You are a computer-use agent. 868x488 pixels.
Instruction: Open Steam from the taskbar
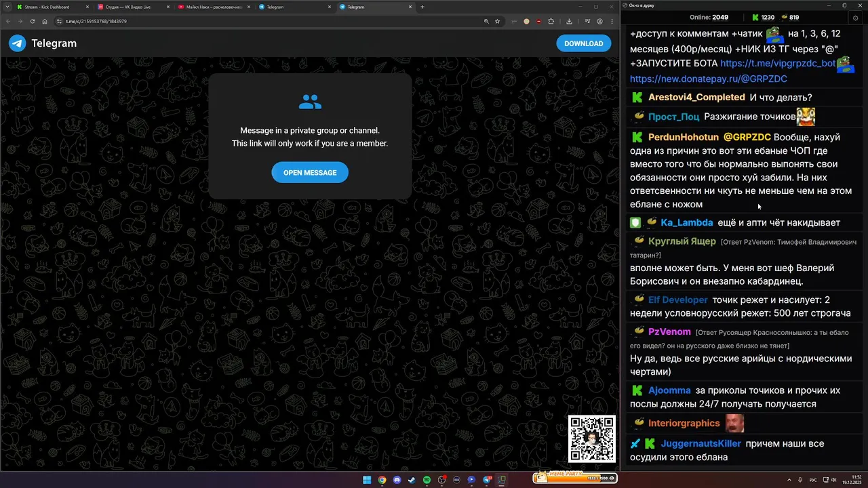(412, 480)
